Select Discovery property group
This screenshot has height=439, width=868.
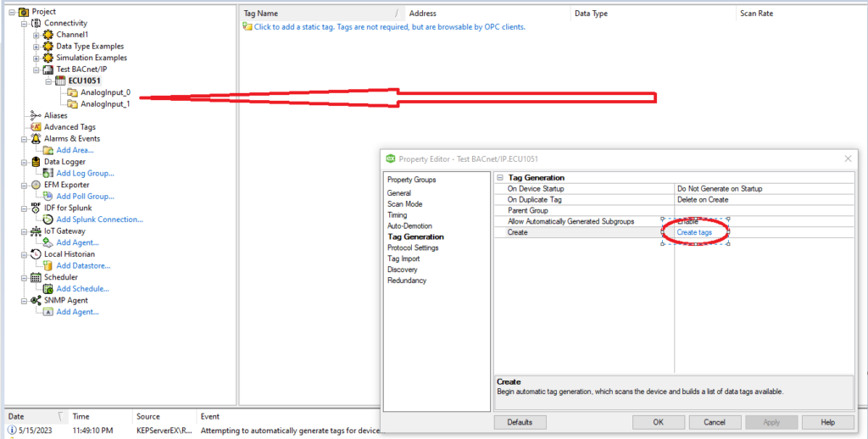(403, 270)
